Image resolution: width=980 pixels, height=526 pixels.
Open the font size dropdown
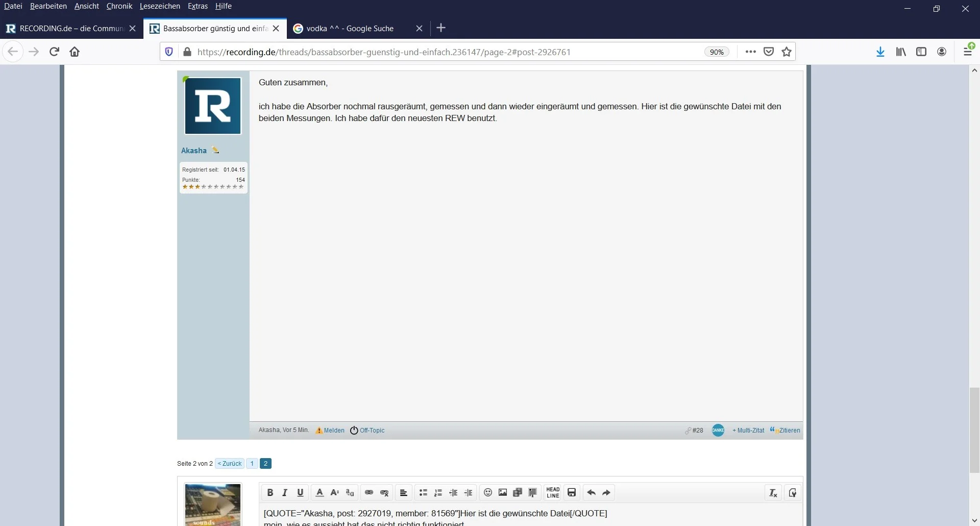click(x=335, y=493)
